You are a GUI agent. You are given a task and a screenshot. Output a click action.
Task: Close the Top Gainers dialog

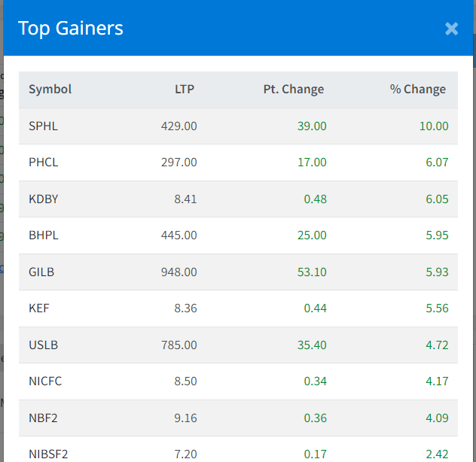pyautogui.click(x=451, y=29)
